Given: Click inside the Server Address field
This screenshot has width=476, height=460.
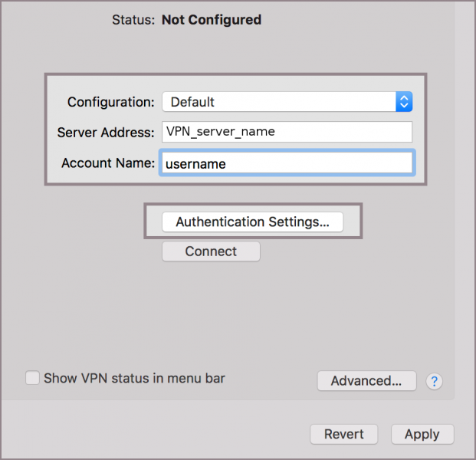Looking at the screenshot, I should [x=287, y=132].
